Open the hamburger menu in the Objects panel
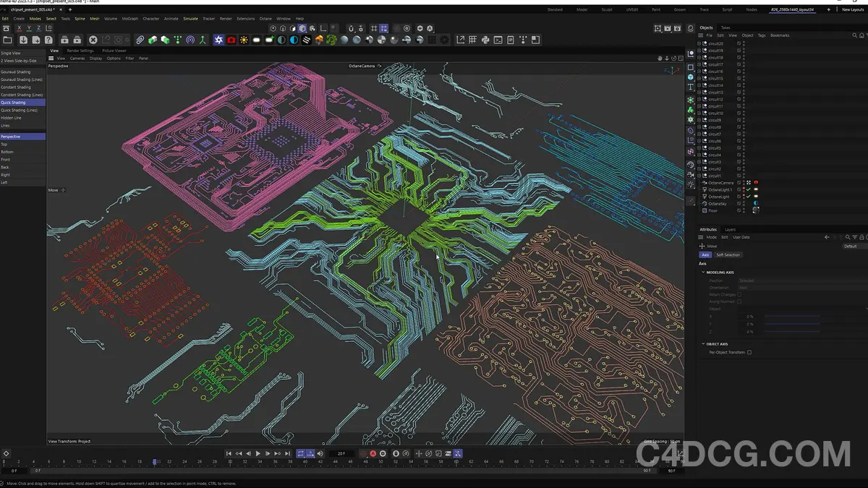The image size is (868, 488). [700, 35]
